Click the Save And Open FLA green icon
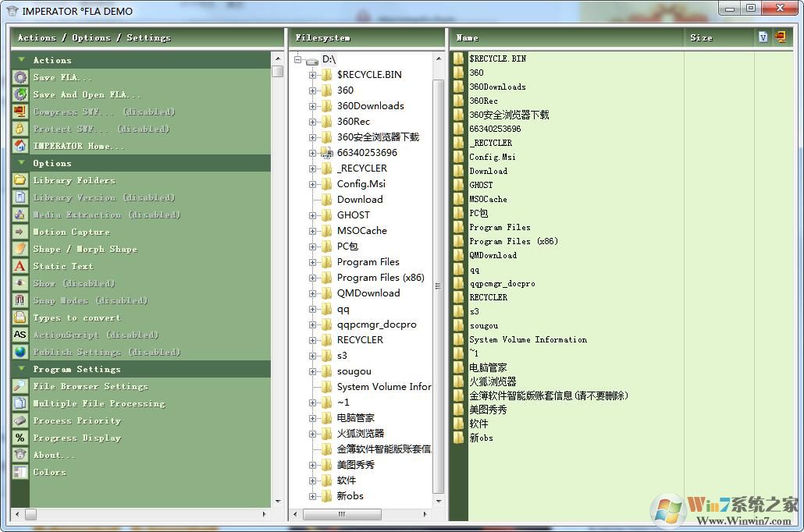 21,94
